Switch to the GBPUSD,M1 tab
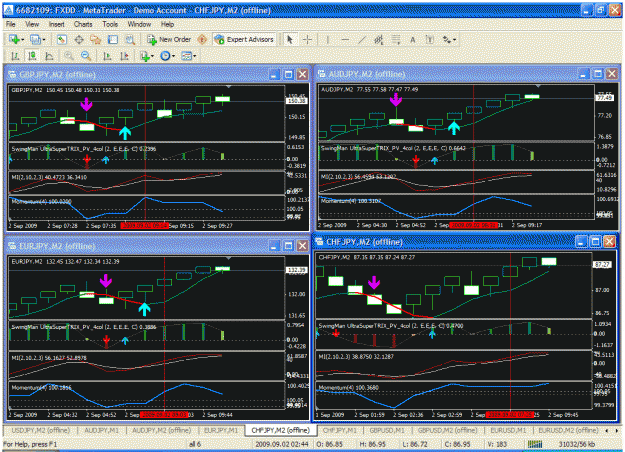The height and width of the screenshot is (452, 625). point(387,430)
